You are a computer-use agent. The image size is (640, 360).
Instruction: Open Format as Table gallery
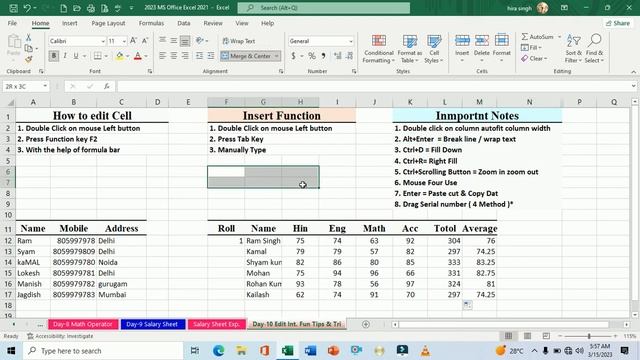coord(409,49)
